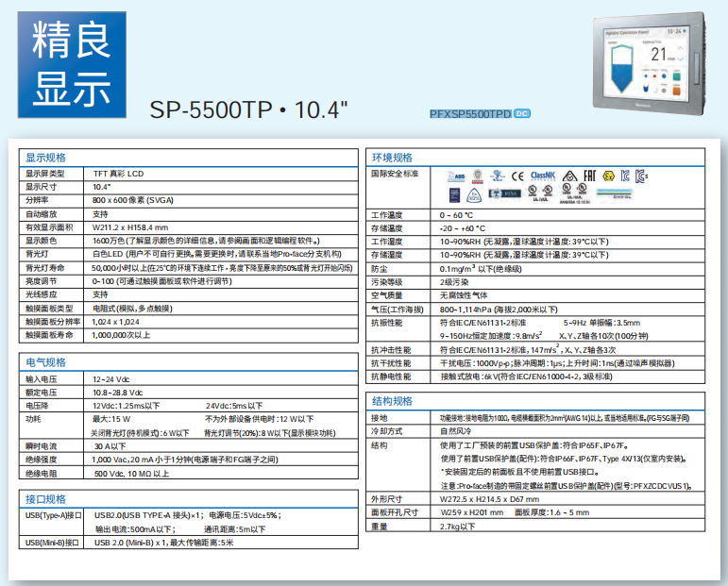728x586 pixels.
Task: Click the Ex NEPSI logo
Action: click(x=474, y=195)
